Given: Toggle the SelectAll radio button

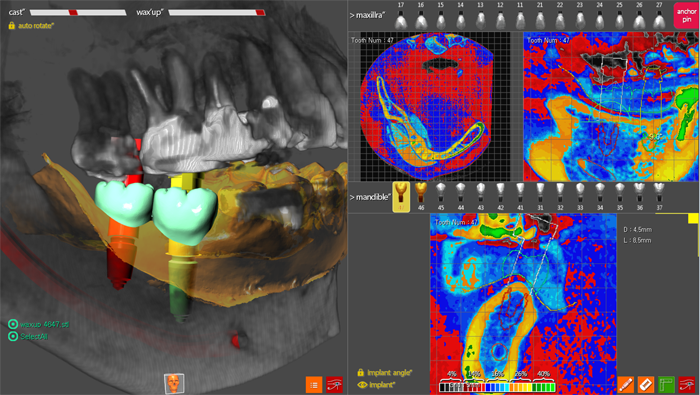Looking at the screenshot, I should pyautogui.click(x=13, y=336).
